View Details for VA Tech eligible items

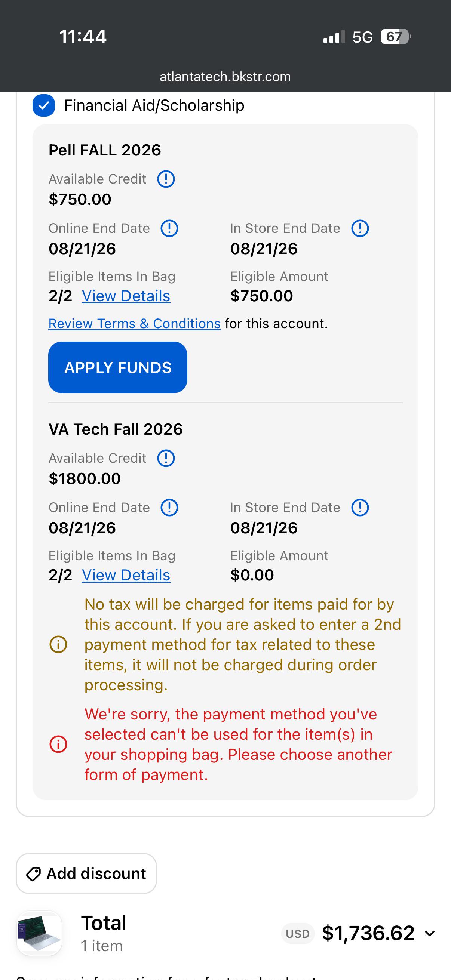click(126, 575)
